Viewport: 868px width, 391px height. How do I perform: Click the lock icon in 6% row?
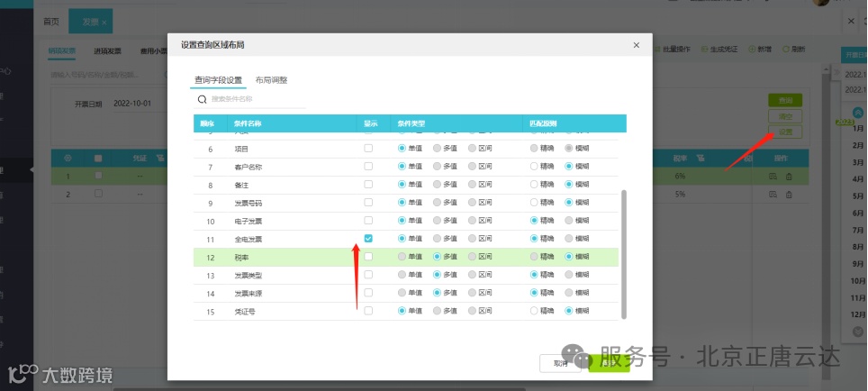pyautogui.click(x=789, y=176)
